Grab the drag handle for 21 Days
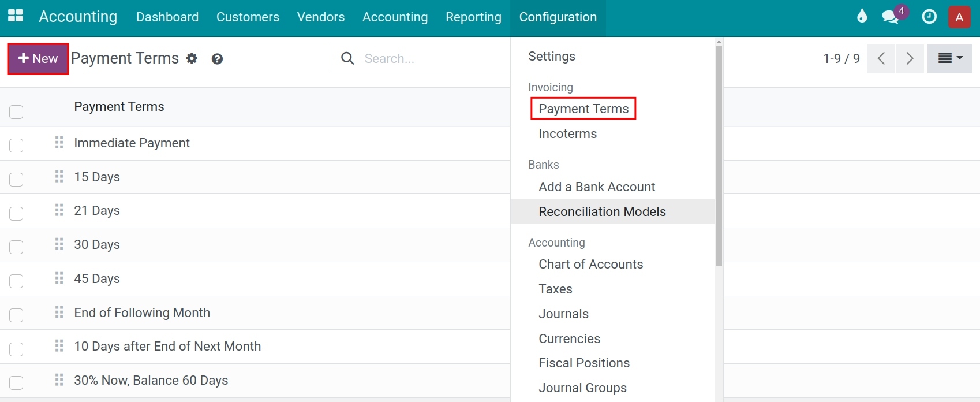 tap(59, 210)
